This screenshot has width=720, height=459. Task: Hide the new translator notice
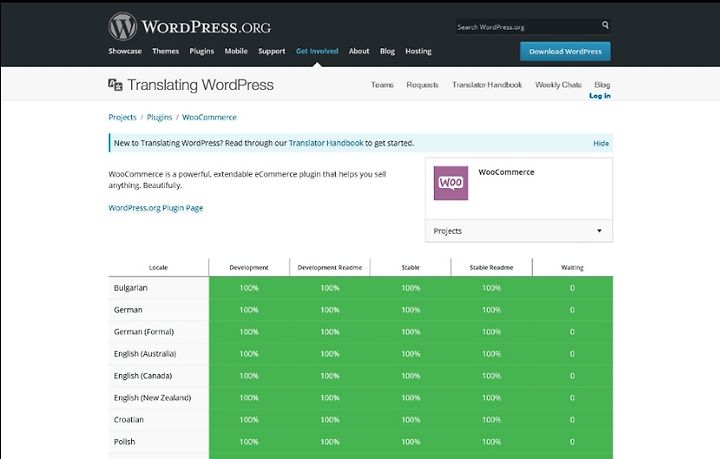pyautogui.click(x=601, y=143)
